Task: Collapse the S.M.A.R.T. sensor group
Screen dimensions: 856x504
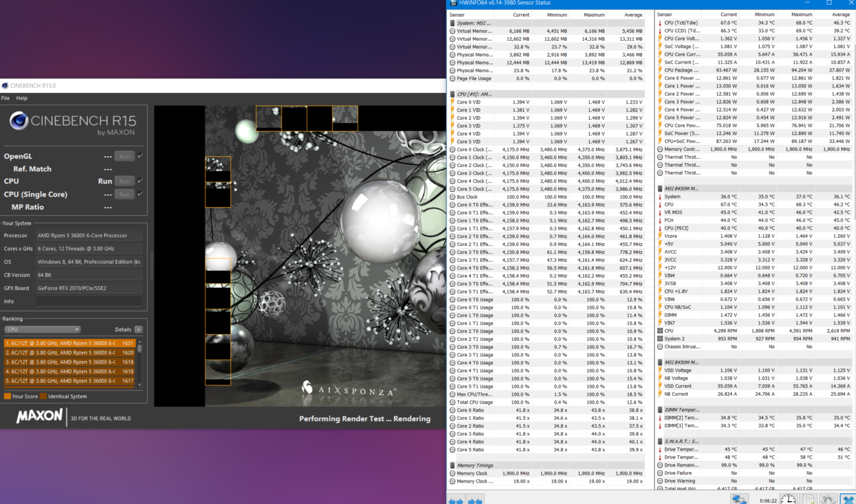Action: pyautogui.click(x=660, y=441)
